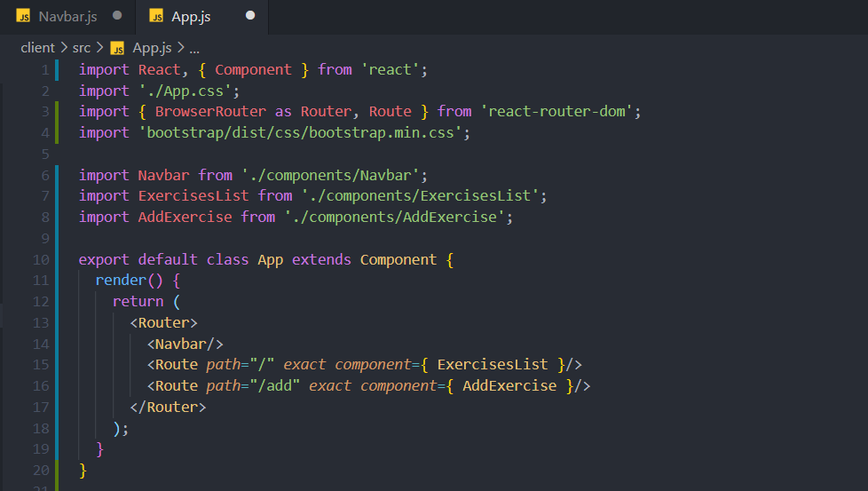Click the JS icon in the breadcrumb bar
868x491 pixels.
(117, 48)
